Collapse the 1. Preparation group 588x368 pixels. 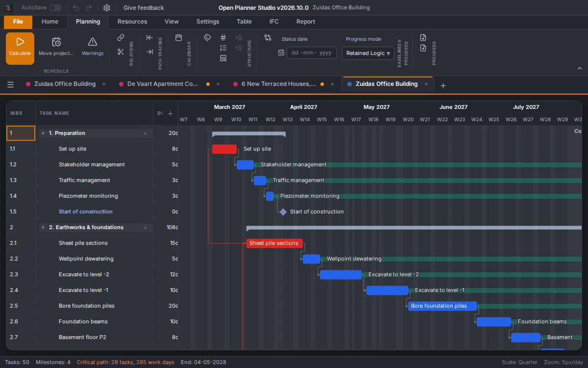[43, 133]
